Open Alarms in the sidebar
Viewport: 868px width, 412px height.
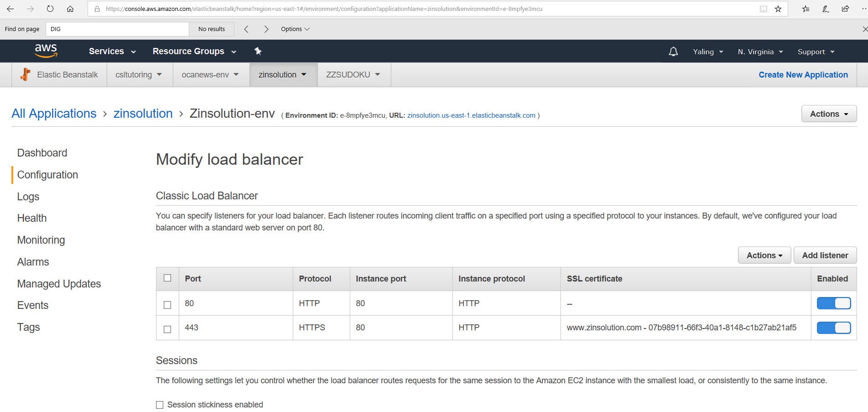[x=33, y=262]
